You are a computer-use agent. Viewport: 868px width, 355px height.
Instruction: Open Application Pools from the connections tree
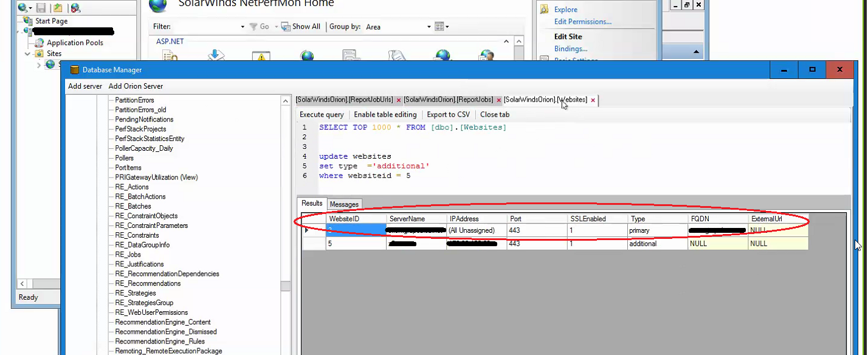[x=74, y=43]
